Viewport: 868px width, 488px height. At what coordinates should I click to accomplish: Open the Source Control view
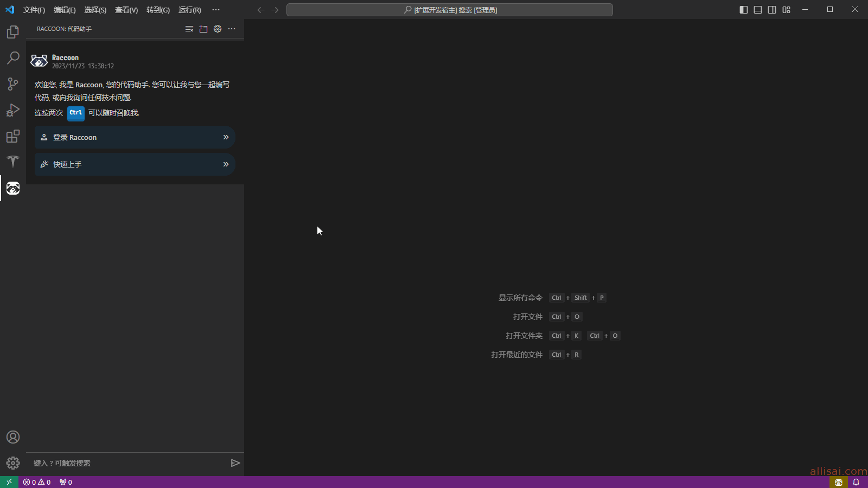point(13,84)
